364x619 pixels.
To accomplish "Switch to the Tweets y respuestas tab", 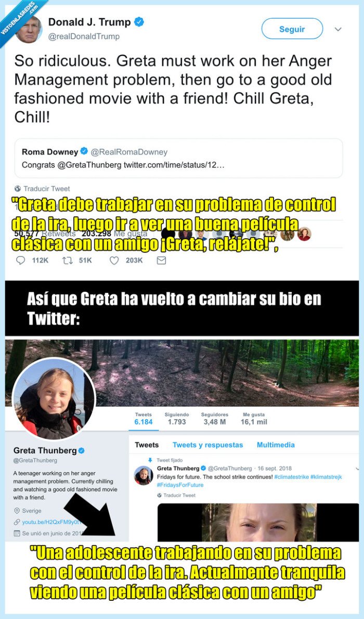I will tap(207, 445).
